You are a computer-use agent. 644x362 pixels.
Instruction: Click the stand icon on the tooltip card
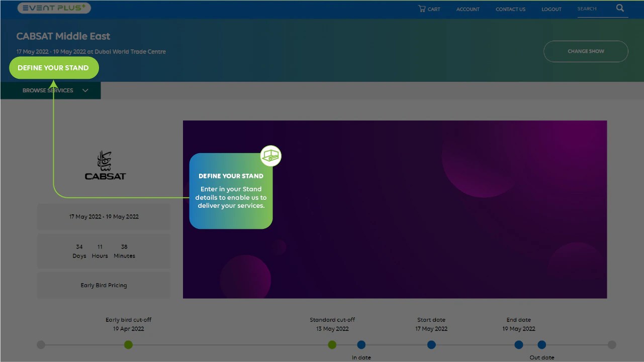pos(271,156)
